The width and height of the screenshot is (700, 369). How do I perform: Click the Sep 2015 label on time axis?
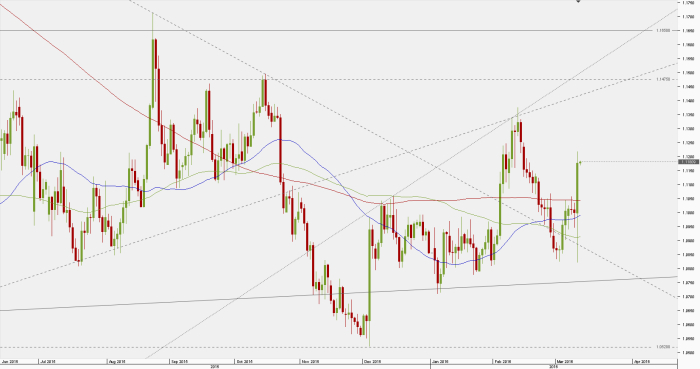click(x=179, y=361)
